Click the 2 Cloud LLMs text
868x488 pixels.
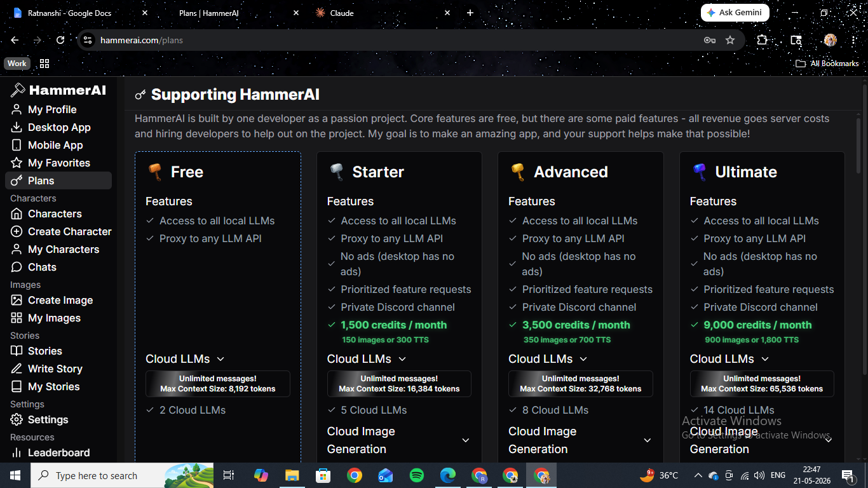tap(193, 410)
